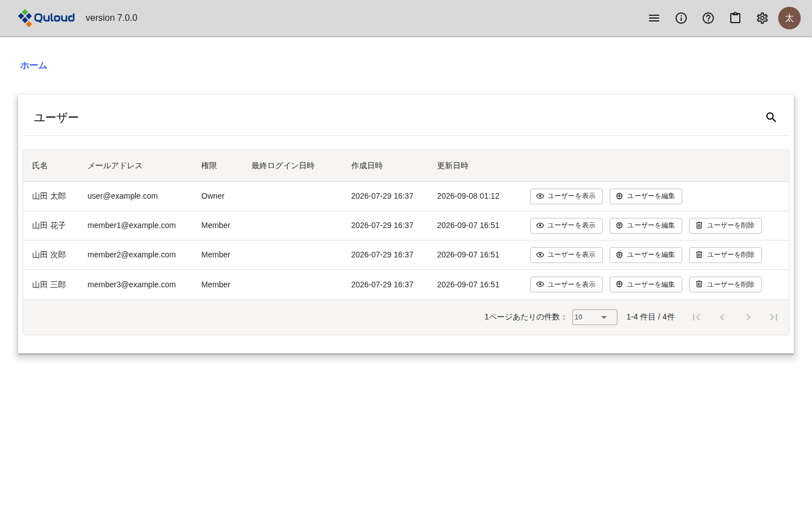The image size is (812, 508).
Task: Open the settings gear icon
Action: 762,18
